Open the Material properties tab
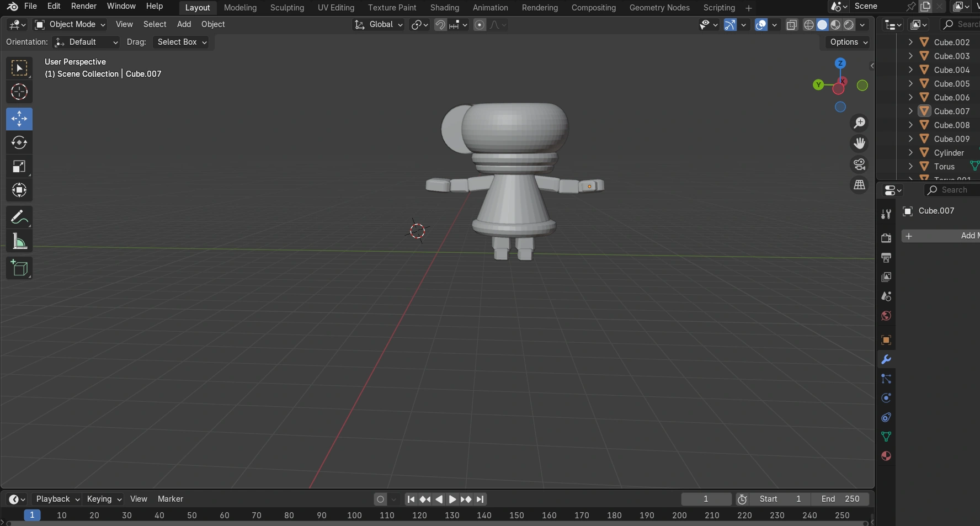Viewport: 980px width, 526px height. tap(886, 456)
